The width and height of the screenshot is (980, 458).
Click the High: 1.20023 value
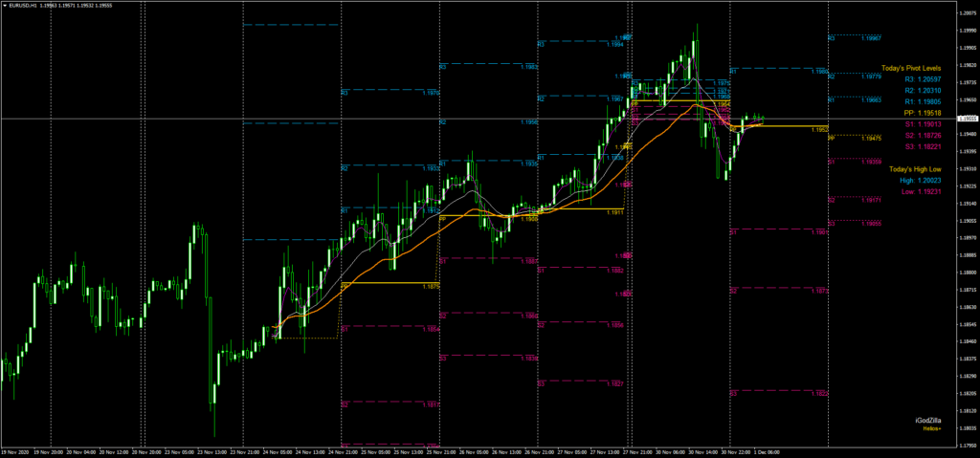tap(921, 181)
